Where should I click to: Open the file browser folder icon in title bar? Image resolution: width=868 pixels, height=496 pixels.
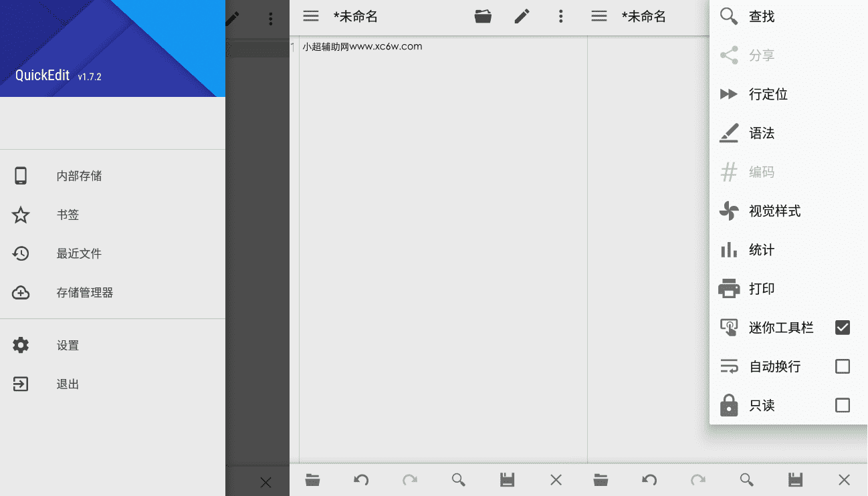[483, 16]
